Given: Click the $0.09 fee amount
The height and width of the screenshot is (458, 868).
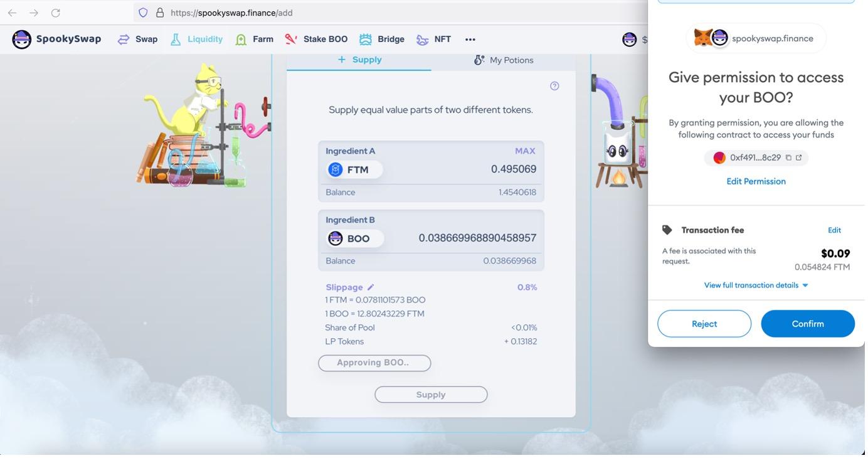Looking at the screenshot, I should pyautogui.click(x=835, y=253).
